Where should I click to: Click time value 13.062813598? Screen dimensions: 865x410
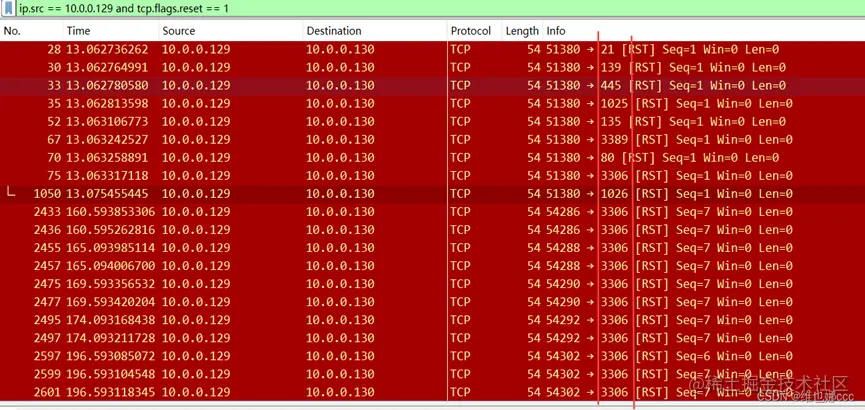107,104
